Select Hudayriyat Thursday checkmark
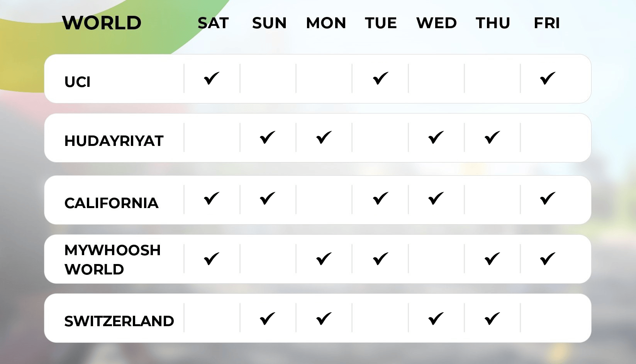 click(x=492, y=137)
